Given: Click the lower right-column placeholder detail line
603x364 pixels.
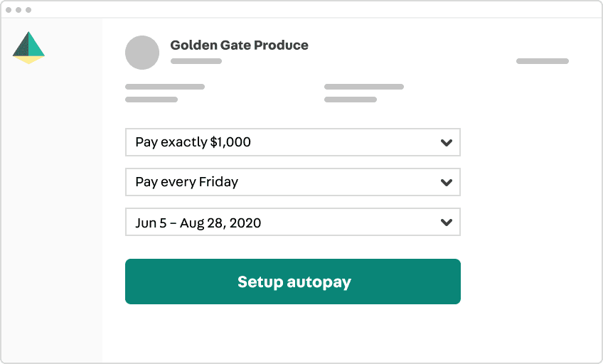Looking at the screenshot, I should pos(351,100).
